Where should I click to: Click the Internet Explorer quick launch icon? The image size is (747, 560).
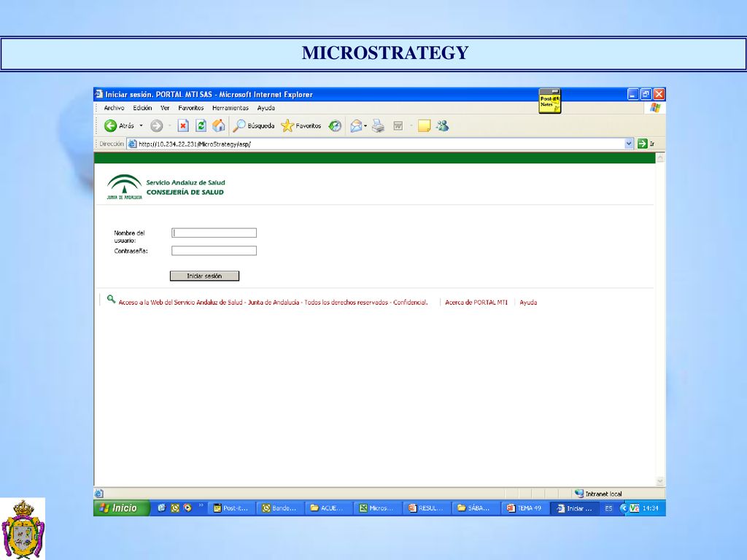161,508
